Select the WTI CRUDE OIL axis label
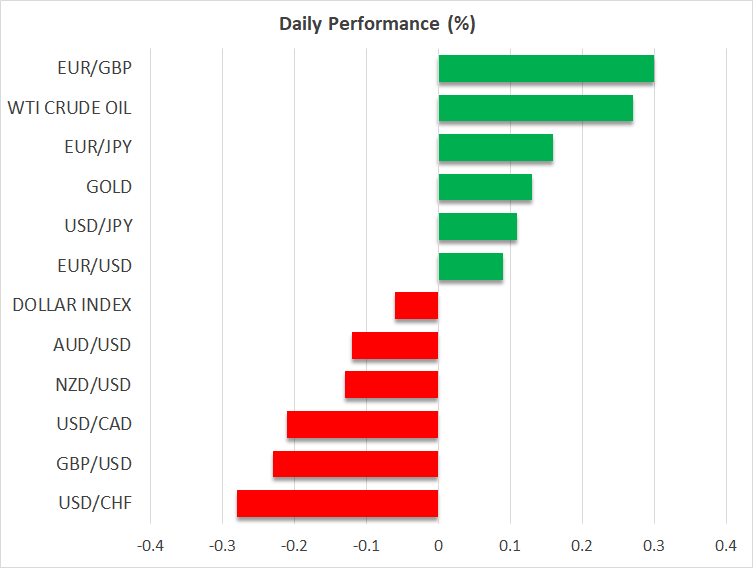This screenshot has width=753, height=568. (69, 108)
